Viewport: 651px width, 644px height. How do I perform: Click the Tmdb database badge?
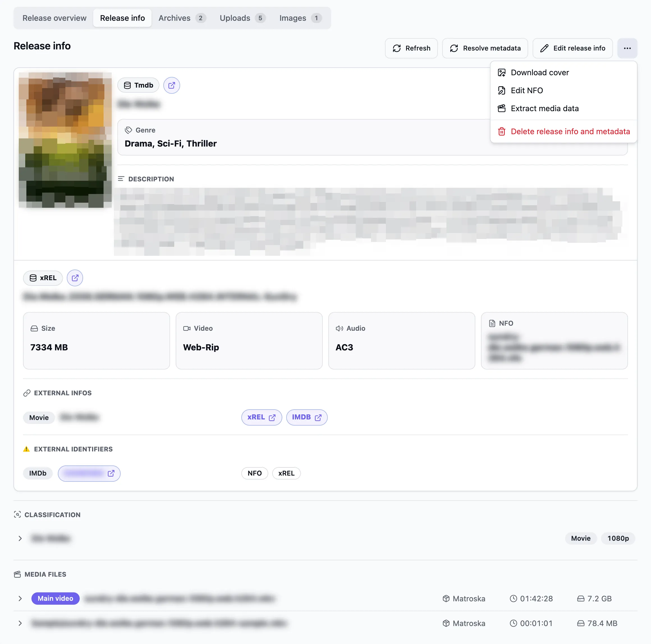[x=138, y=85]
